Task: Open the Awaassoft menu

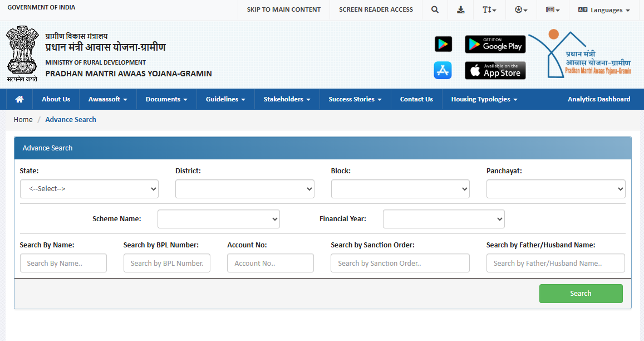Action: tap(107, 99)
